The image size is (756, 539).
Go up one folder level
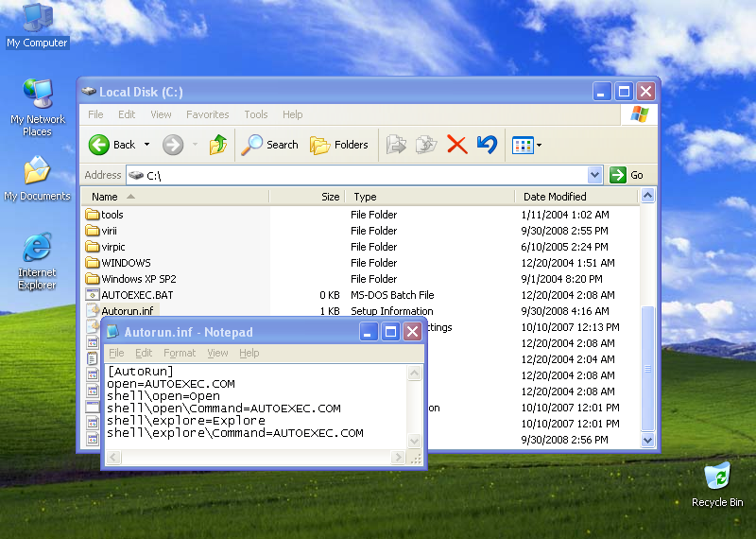218,145
